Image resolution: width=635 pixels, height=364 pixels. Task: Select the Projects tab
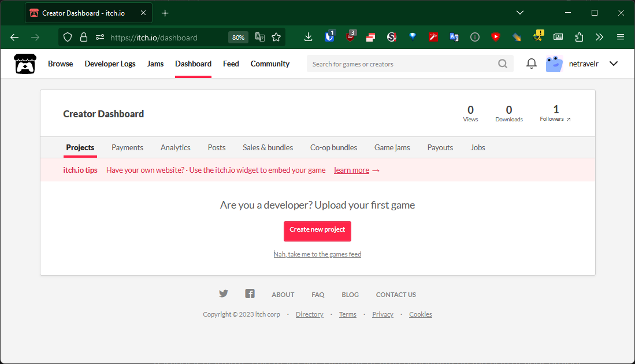(x=80, y=147)
